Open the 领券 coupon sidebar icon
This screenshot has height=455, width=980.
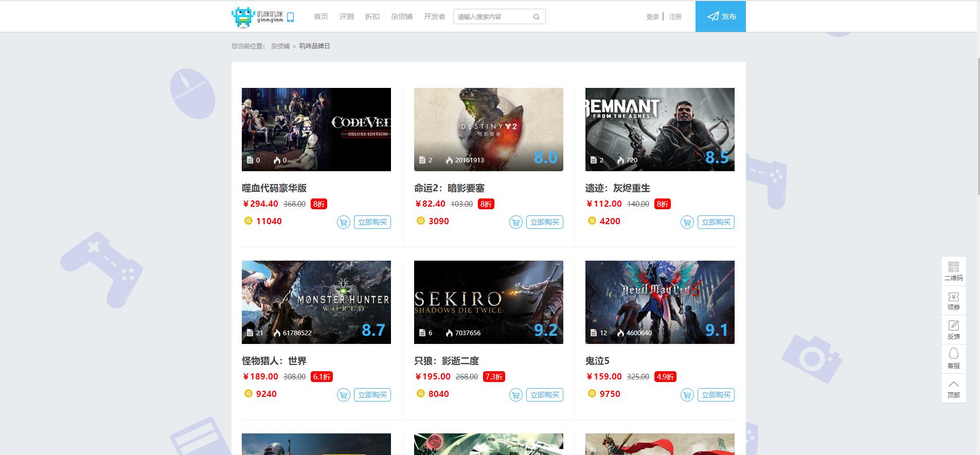pyautogui.click(x=954, y=300)
